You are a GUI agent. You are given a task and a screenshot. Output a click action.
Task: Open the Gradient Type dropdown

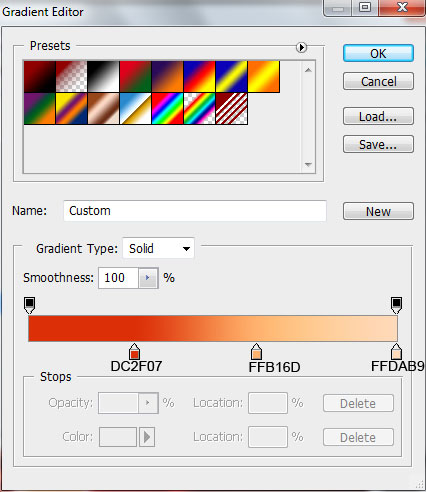[158, 248]
